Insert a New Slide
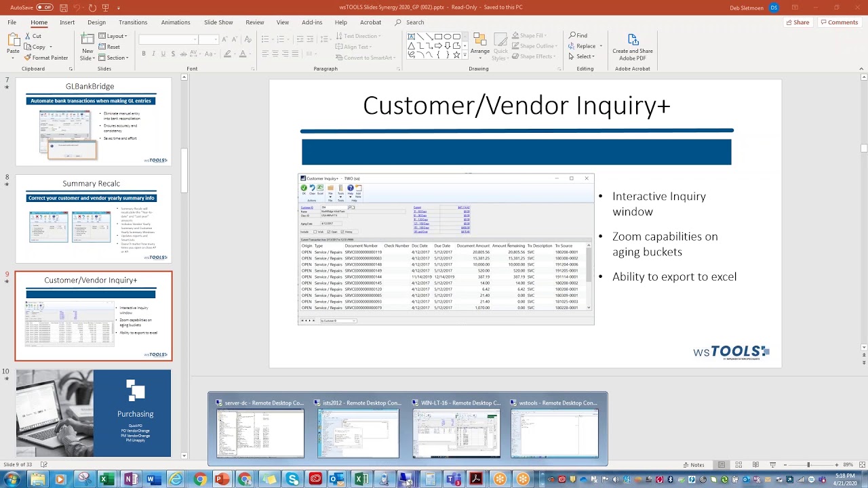868x488 pixels. [x=87, y=46]
